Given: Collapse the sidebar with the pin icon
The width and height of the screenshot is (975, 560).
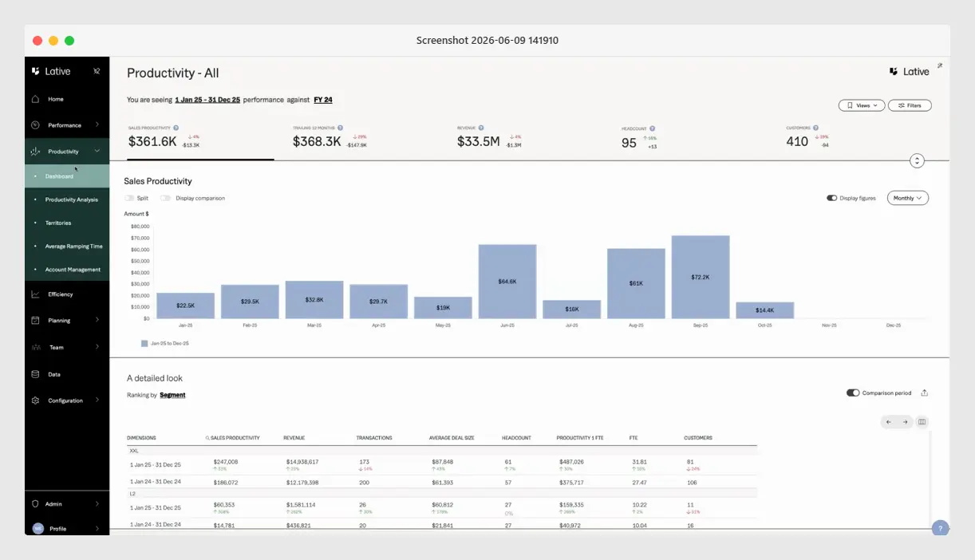Looking at the screenshot, I should (x=97, y=71).
